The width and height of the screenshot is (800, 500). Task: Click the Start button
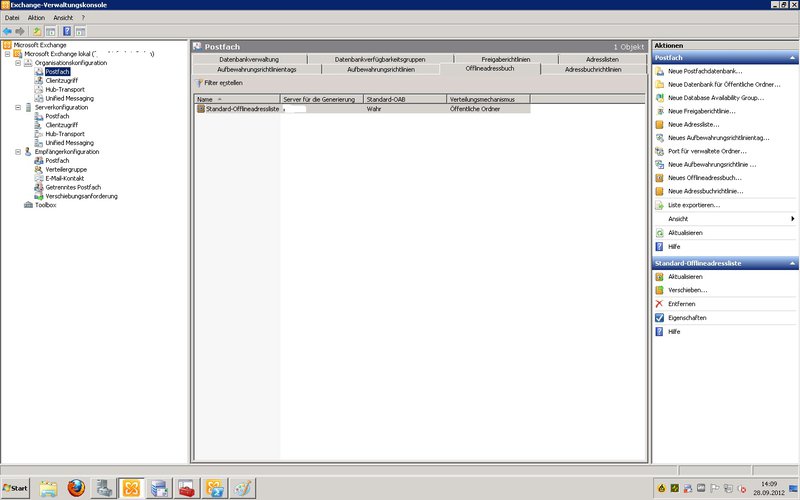point(15,488)
